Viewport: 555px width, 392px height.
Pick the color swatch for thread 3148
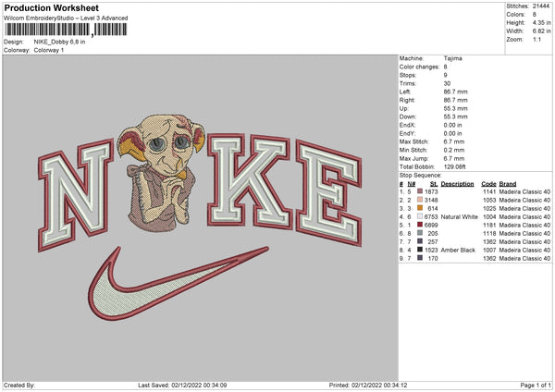coord(422,199)
